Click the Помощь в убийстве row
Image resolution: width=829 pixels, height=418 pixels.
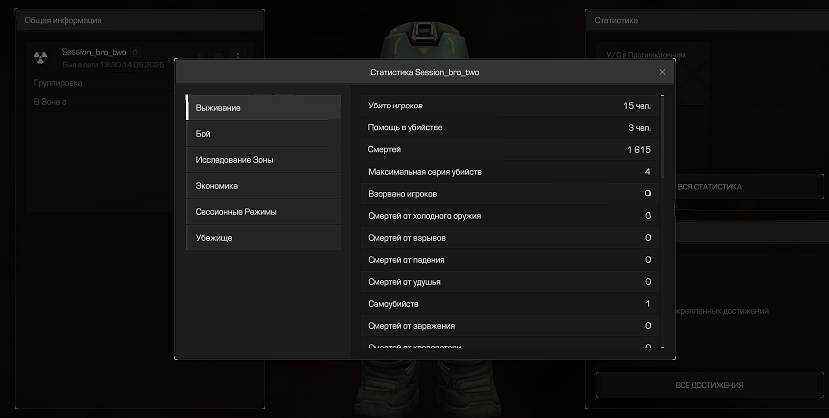pyautogui.click(x=509, y=127)
